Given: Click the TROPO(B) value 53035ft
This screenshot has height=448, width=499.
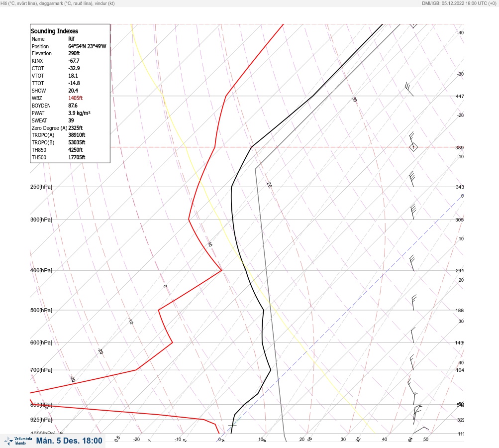Looking at the screenshot, I should point(77,142).
